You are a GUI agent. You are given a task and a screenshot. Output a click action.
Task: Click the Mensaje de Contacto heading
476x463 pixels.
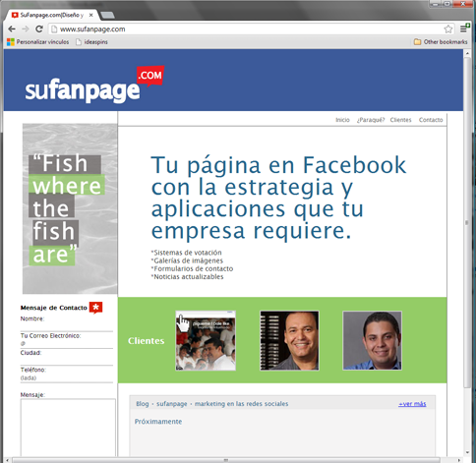point(53,308)
